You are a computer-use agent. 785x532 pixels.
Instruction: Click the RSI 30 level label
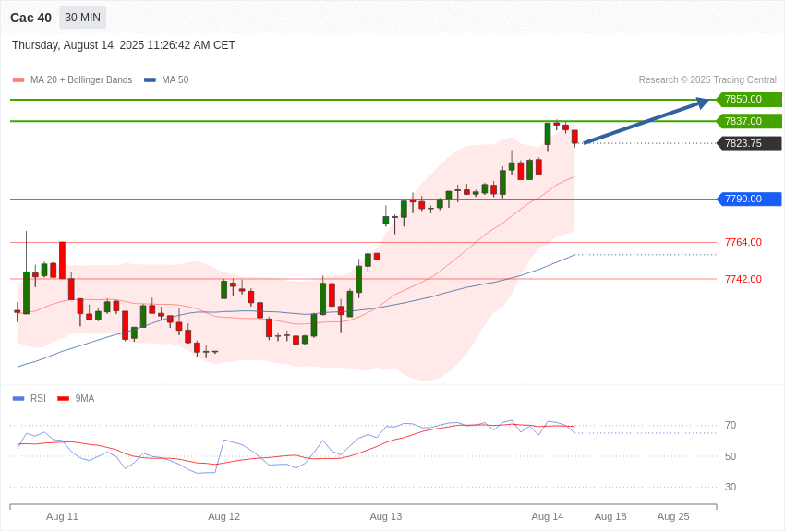coord(731,487)
